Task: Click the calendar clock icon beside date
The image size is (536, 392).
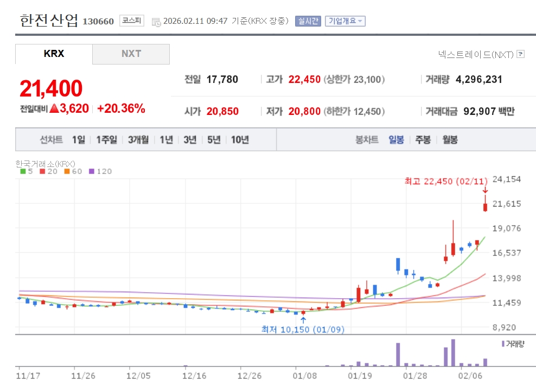Action: [156, 22]
